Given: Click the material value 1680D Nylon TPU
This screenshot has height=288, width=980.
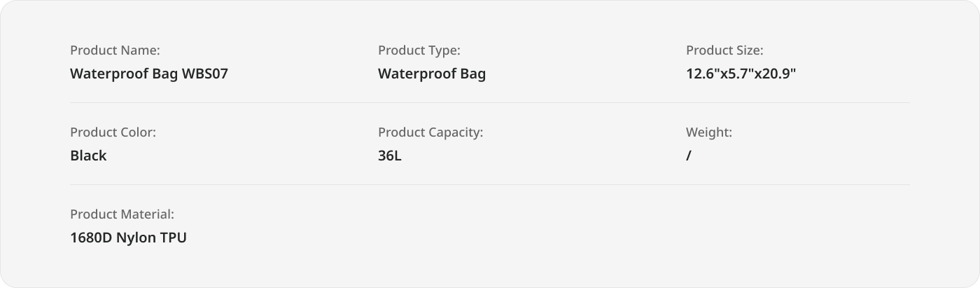Looking at the screenshot, I should click(x=129, y=238).
